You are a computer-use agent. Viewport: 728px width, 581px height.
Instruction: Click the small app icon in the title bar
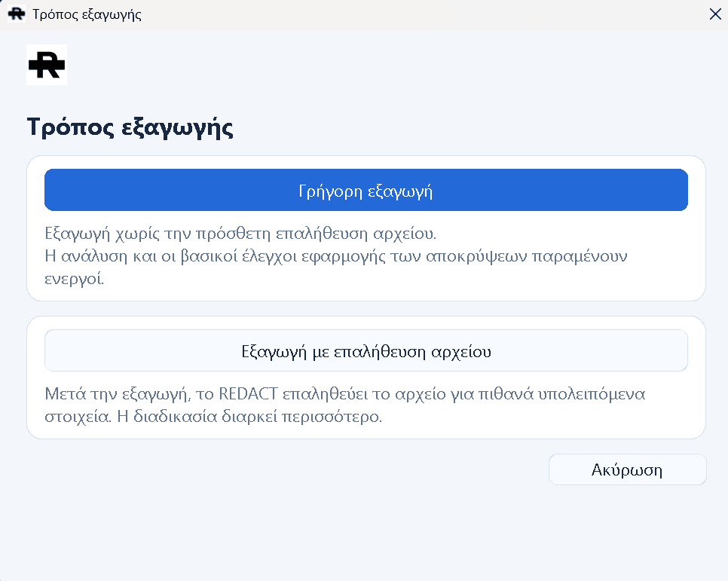pos(17,14)
